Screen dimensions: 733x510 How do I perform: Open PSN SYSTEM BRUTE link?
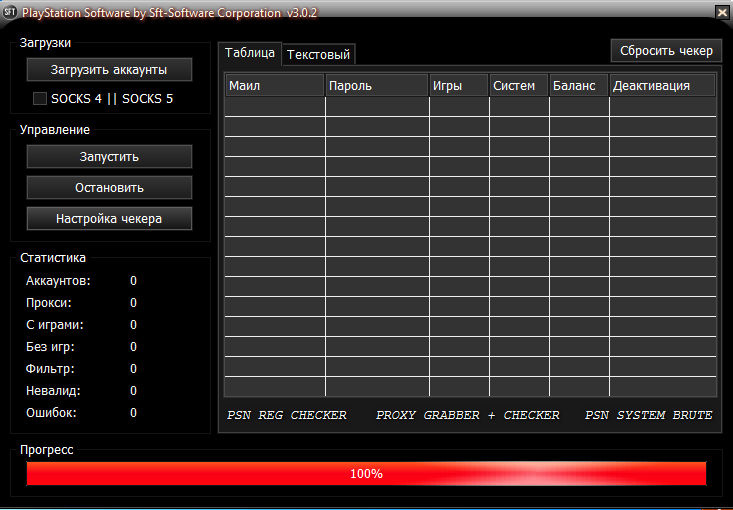648,415
